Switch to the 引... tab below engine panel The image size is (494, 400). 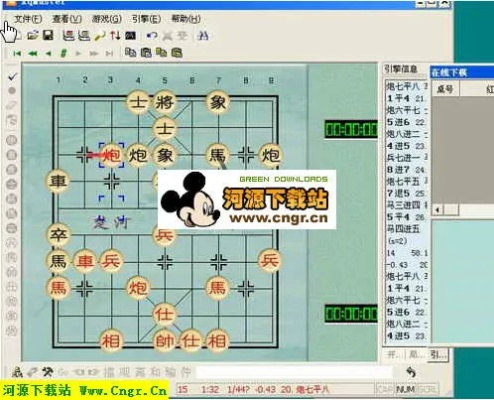point(438,354)
